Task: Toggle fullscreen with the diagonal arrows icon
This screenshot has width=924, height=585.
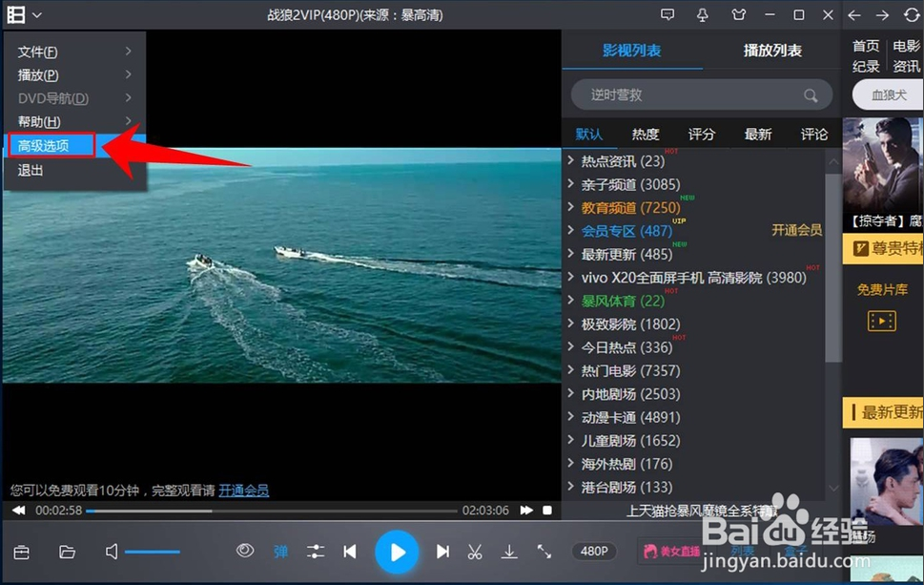Action: coord(544,552)
